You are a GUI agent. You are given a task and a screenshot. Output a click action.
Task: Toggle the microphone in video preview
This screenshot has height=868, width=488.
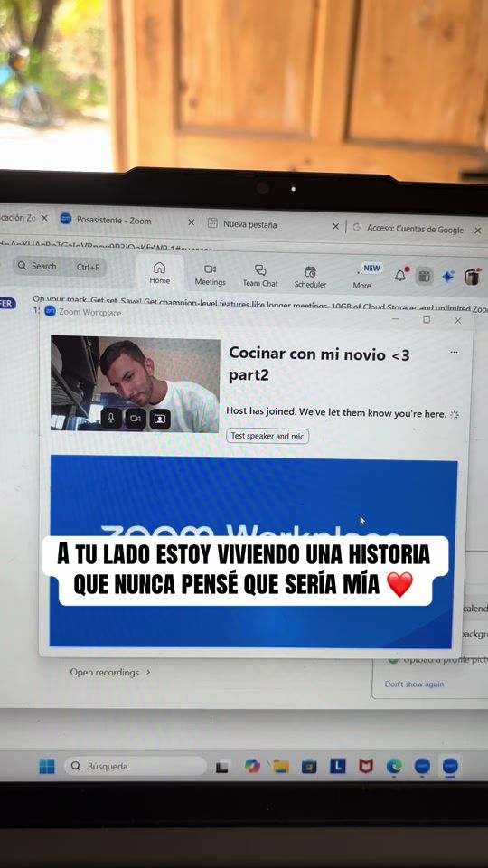pos(110,419)
